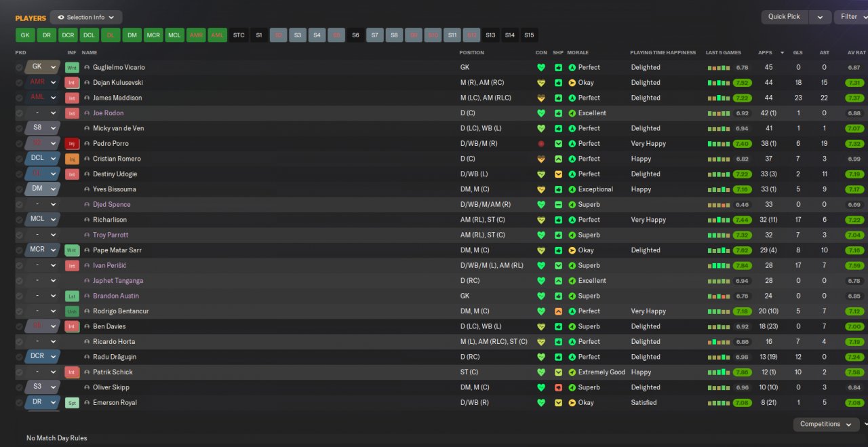Click Oliver Skipp's red match sharpness icon
Screen dimensions: 868x447
point(558,387)
